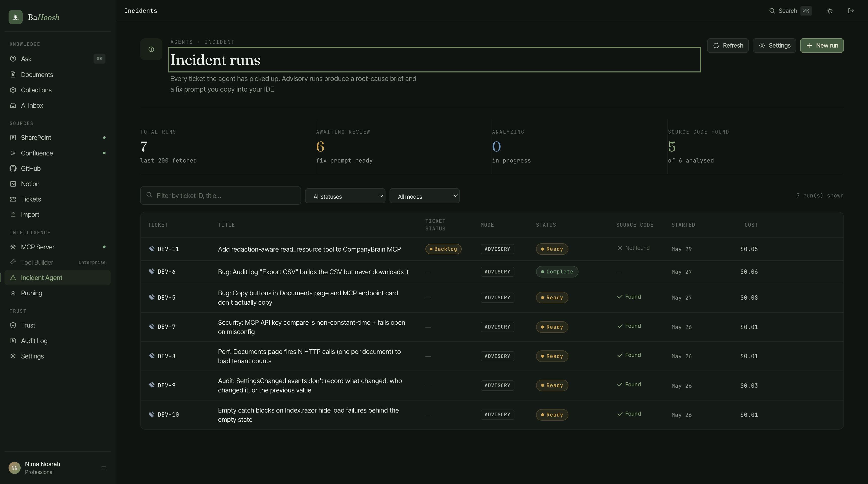Click the Import upload icon
Screen dimensions: 868x484
tap(13, 215)
